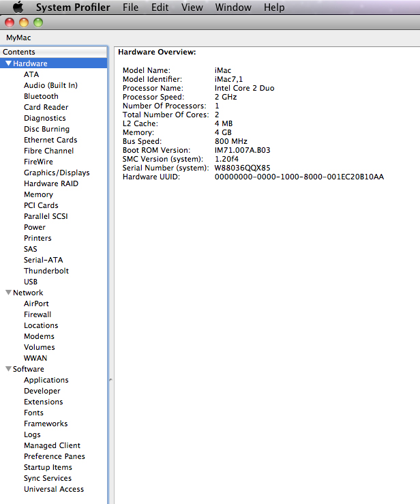Select the Firewall entry
The height and width of the screenshot is (504, 420).
click(37, 314)
